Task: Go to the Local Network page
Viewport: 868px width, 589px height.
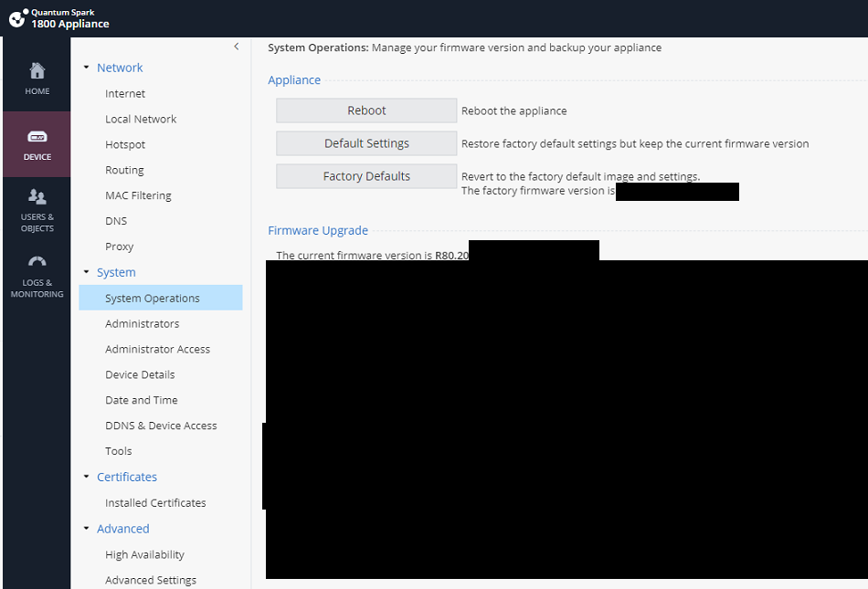Action: (x=141, y=119)
